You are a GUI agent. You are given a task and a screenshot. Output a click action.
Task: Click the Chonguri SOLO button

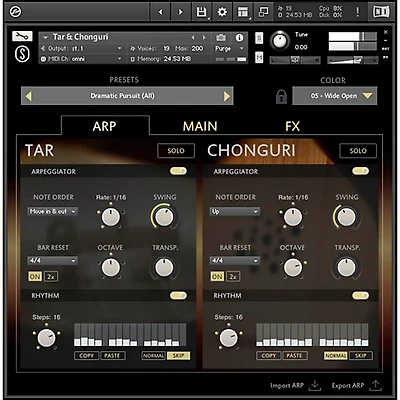(x=358, y=151)
